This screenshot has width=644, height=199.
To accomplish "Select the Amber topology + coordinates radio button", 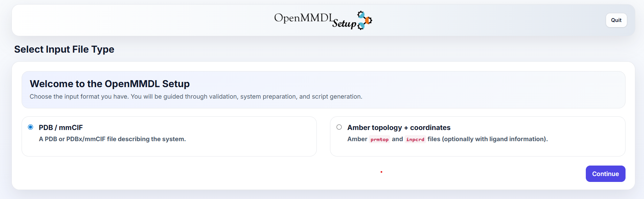I will 339,127.
